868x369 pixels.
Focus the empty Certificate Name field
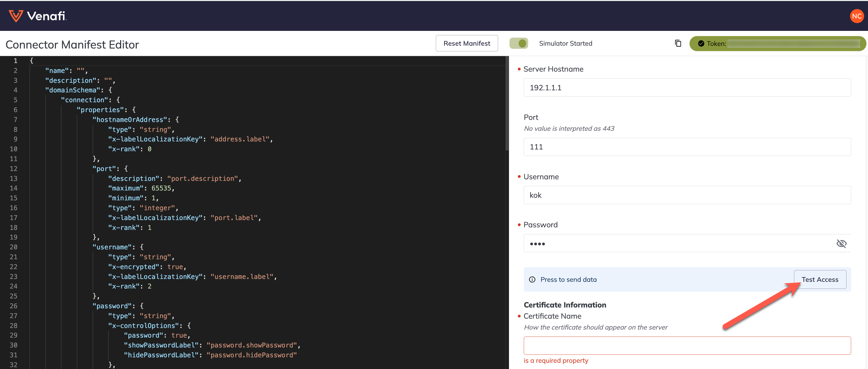tap(687, 346)
